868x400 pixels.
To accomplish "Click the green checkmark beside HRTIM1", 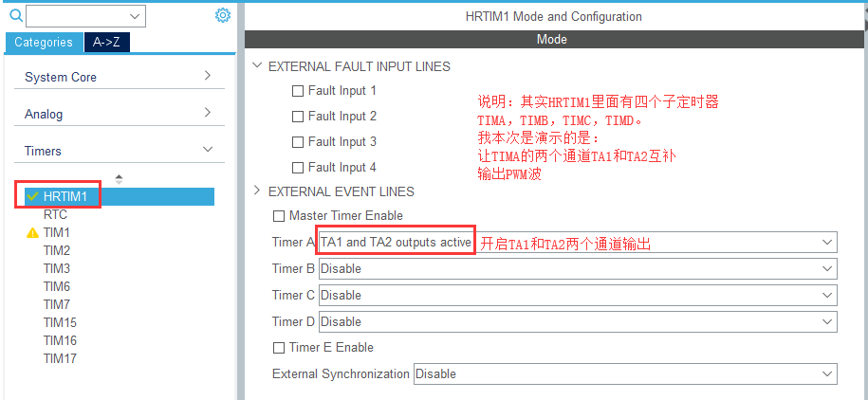I will [x=32, y=196].
